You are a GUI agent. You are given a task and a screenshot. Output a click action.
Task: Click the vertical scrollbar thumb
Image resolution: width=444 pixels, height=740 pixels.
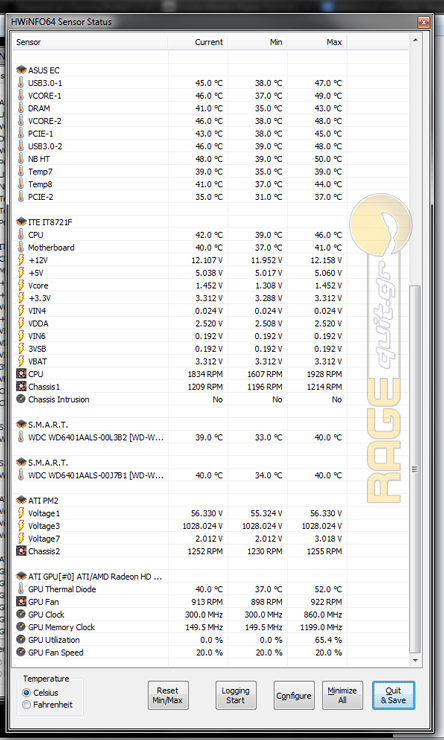[x=415, y=469]
